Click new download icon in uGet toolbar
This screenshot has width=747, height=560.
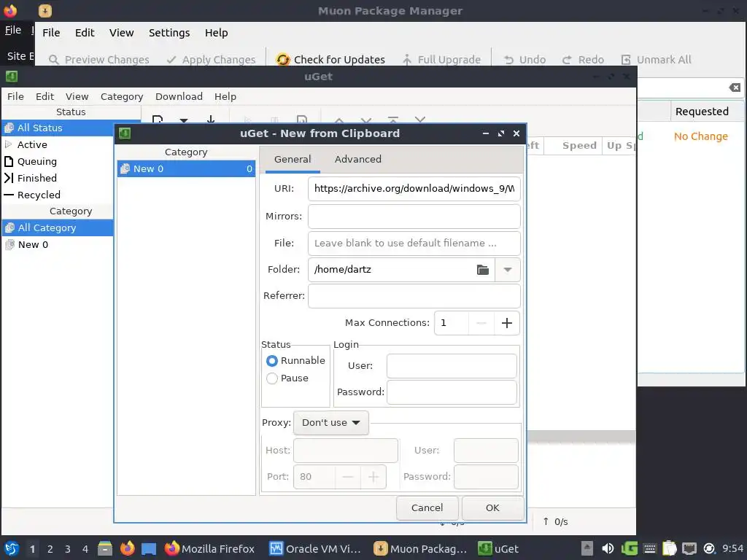[x=158, y=119]
